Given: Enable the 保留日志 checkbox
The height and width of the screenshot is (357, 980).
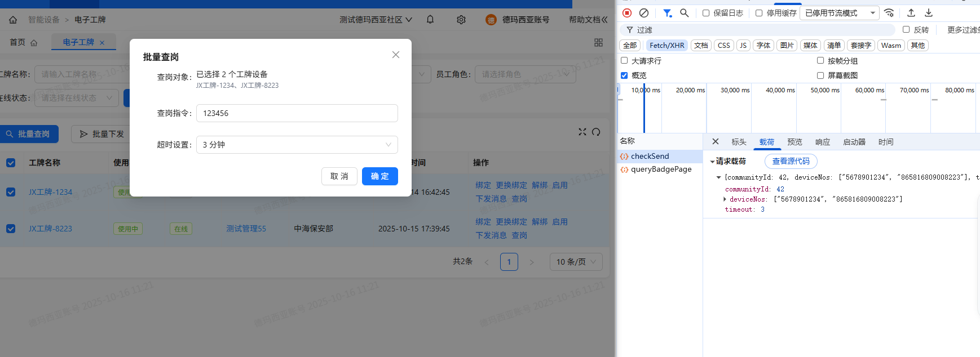Looking at the screenshot, I should (706, 13).
